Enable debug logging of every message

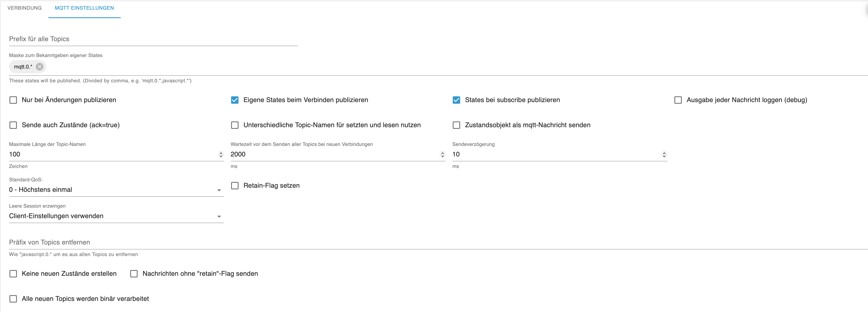pos(678,100)
